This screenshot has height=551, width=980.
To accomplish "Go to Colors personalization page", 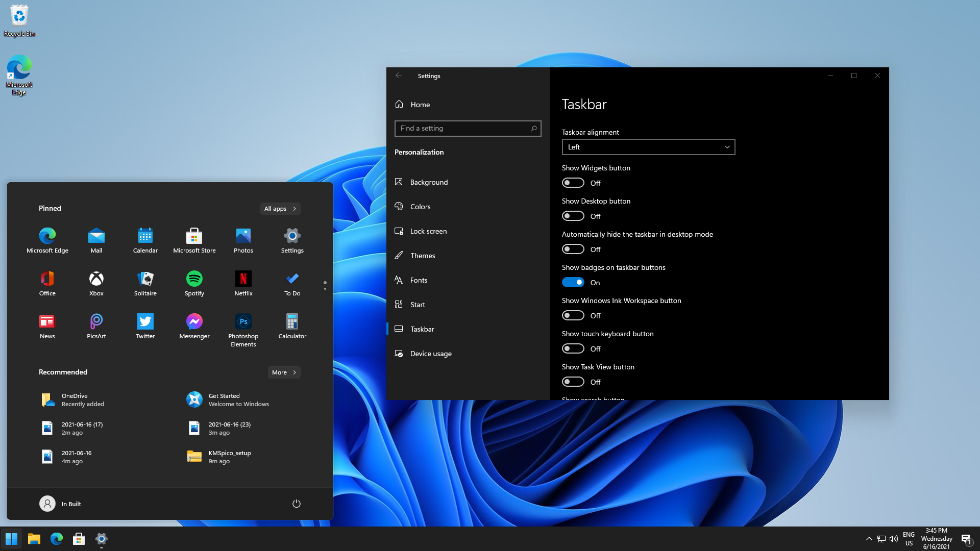I will tap(420, 207).
